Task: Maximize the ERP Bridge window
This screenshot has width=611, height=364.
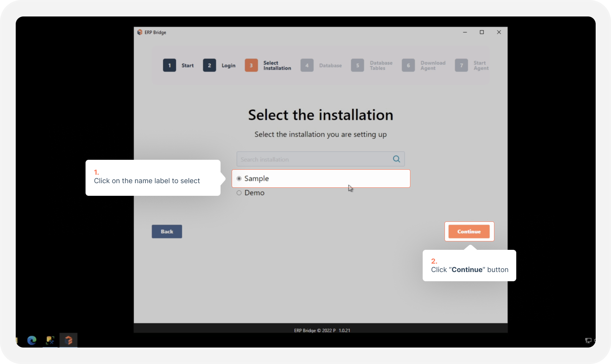Action: point(482,32)
